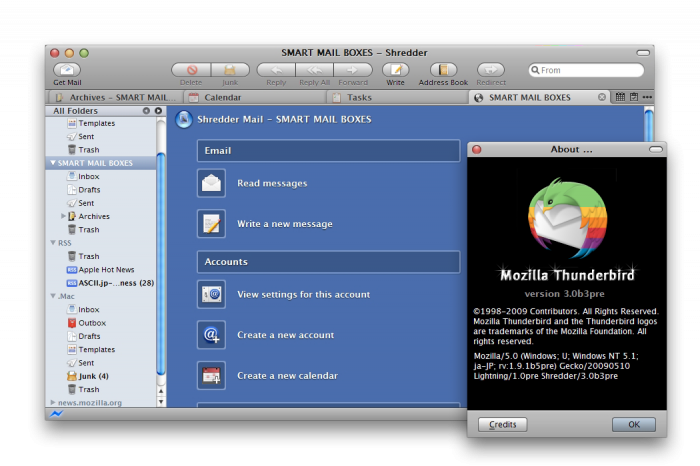700x466 pixels.
Task: Click Create a new calendar link
Action: [x=287, y=376]
